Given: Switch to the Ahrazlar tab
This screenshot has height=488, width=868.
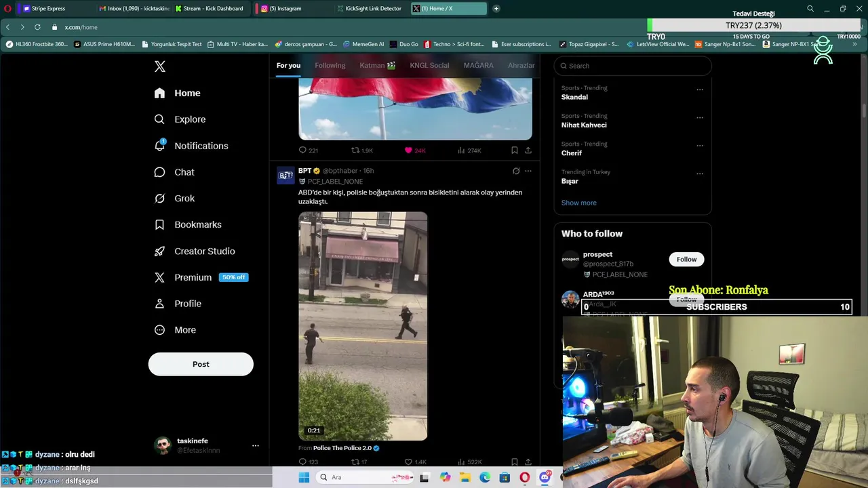Looking at the screenshot, I should 521,65.
